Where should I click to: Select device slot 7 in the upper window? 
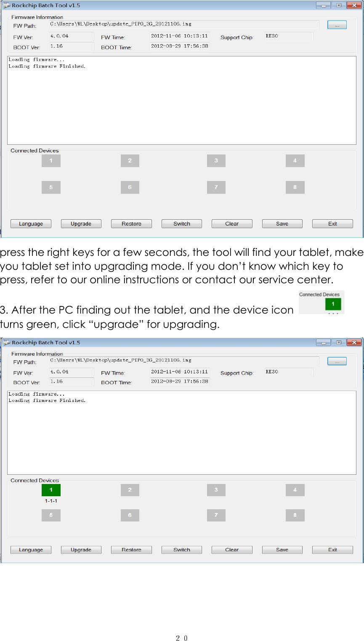tap(216, 187)
